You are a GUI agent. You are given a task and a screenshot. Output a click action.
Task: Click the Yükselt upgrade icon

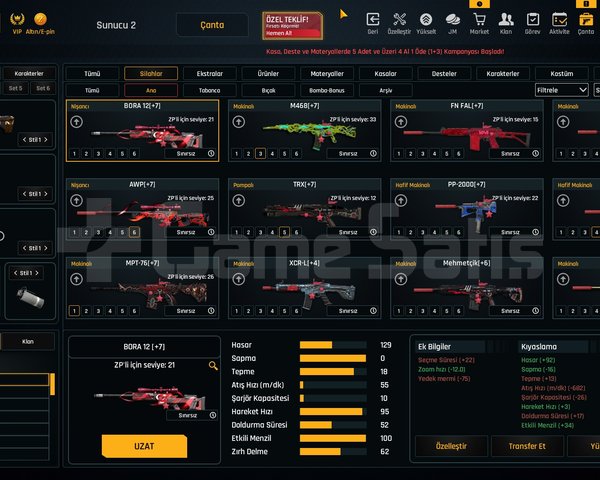[426, 20]
